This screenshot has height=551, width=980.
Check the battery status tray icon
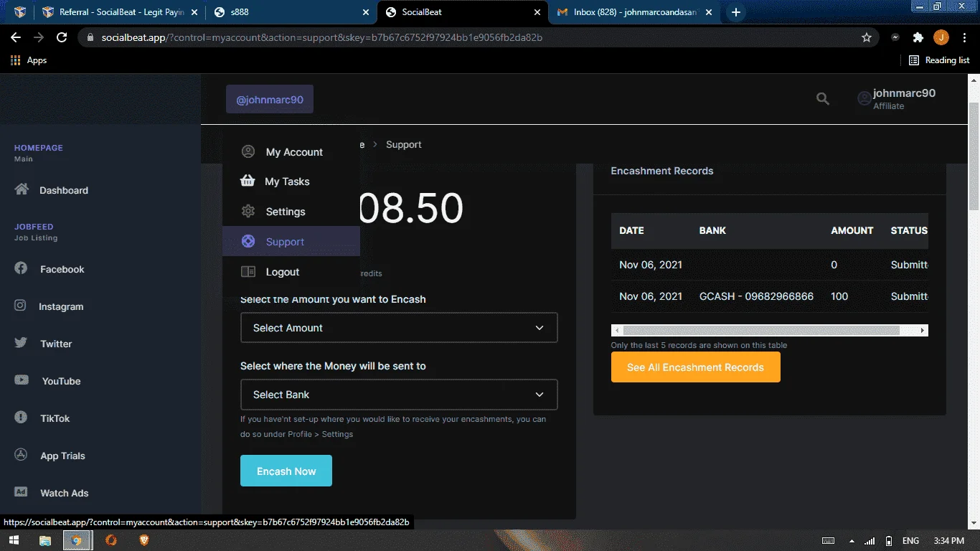(x=889, y=541)
